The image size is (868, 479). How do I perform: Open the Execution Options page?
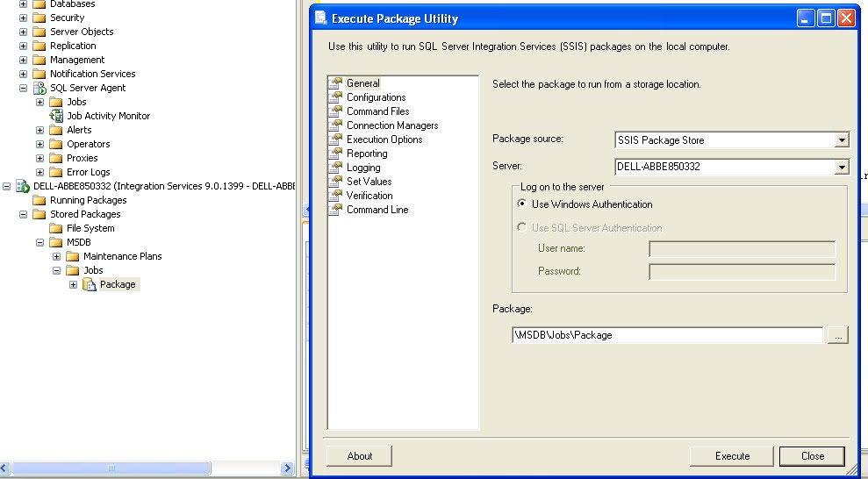pyautogui.click(x=384, y=139)
